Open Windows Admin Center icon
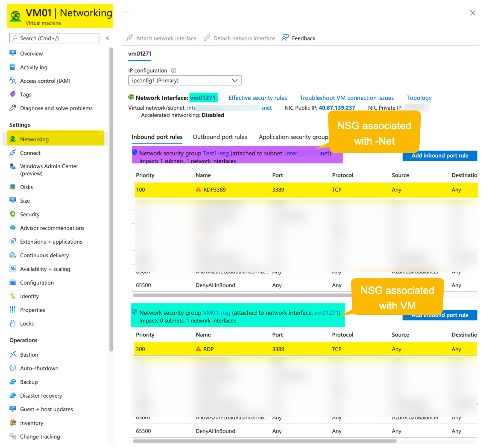This screenshot has height=448, width=486. tap(13, 166)
